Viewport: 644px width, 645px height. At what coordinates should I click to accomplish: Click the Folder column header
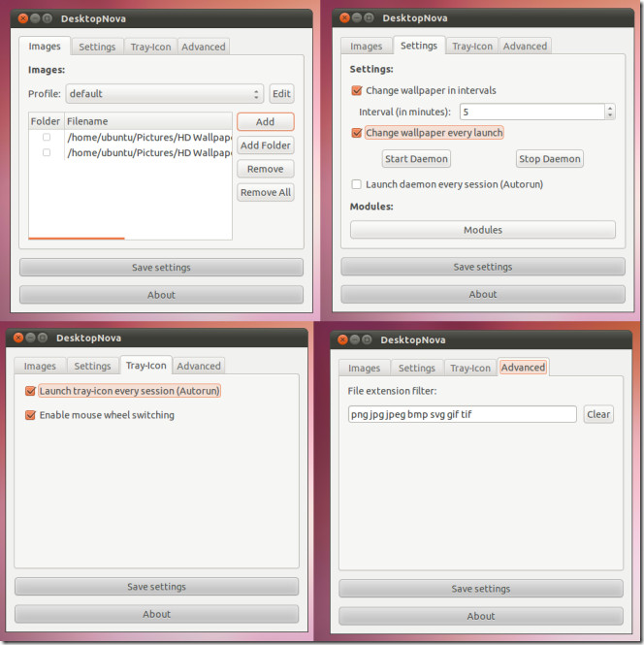click(46, 121)
